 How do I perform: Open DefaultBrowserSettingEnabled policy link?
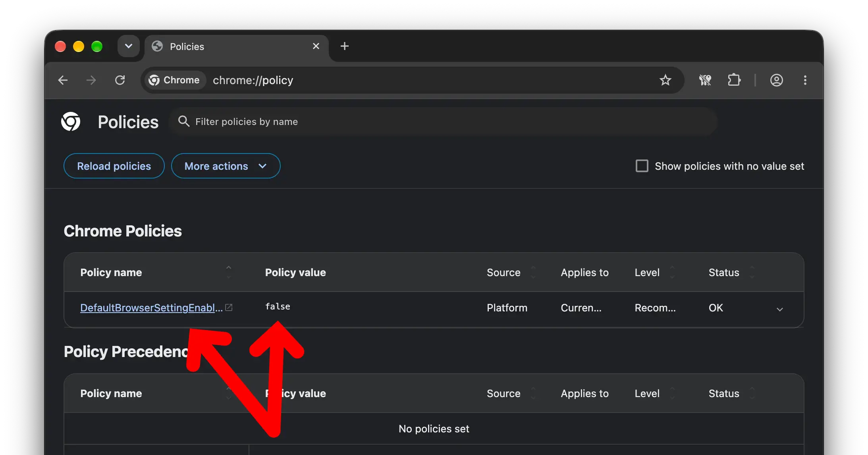[x=151, y=308]
